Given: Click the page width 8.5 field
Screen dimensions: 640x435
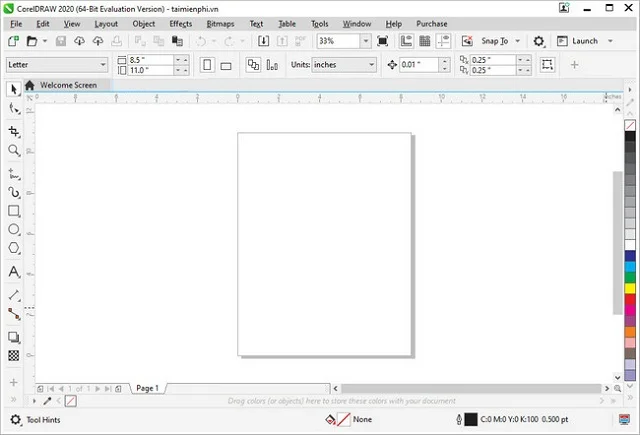Looking at the screenshot, I should (151, 60).
